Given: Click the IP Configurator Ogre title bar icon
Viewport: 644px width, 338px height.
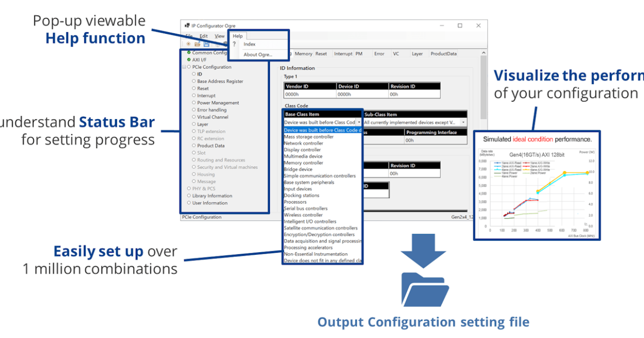Looking at the screenshot, I should pyautogui.click(x=187, y=26).
